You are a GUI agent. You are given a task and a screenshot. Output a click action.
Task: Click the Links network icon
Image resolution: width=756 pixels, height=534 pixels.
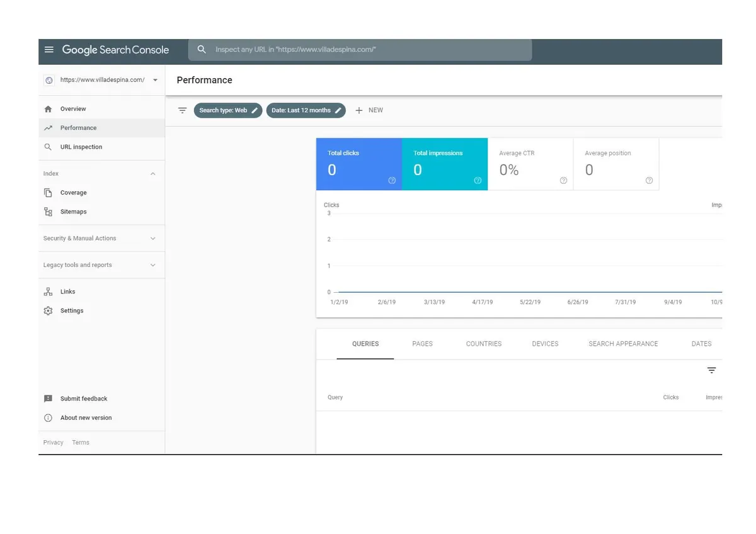[x=49, y=292]
